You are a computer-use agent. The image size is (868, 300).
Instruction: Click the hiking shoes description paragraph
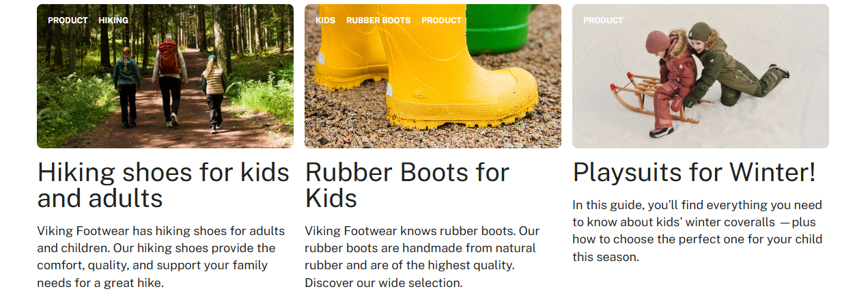click(156, 256)
